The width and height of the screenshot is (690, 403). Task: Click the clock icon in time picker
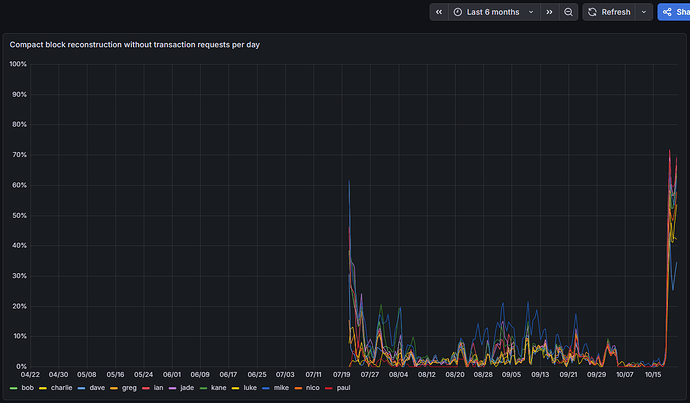tap(458, 12)
